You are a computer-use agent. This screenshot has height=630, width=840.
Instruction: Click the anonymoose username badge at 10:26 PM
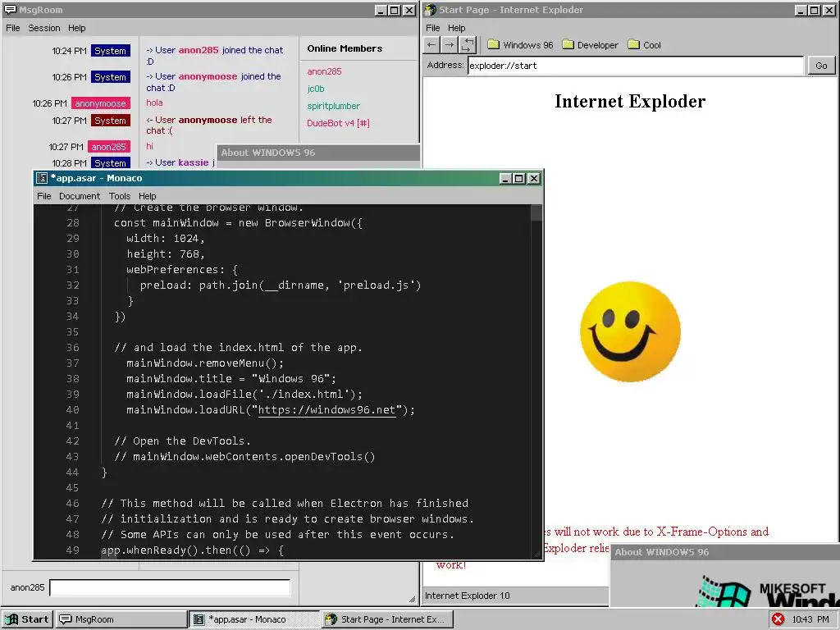click(x=101, y=103)
